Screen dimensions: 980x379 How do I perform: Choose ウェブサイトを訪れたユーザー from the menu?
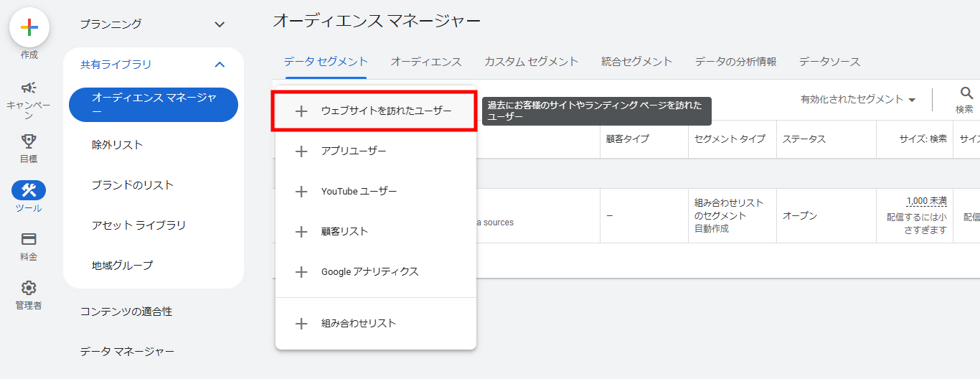386,111
